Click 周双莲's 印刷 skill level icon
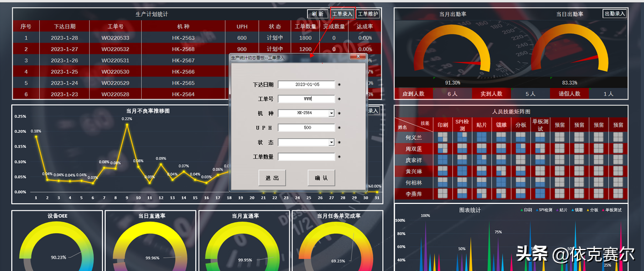The image size is (644, 271). [x=443, y=149]
